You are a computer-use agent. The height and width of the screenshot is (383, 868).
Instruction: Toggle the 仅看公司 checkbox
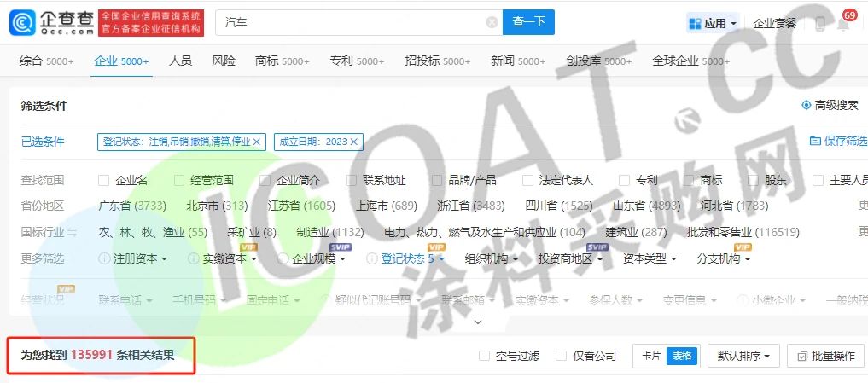coord(561,356)
